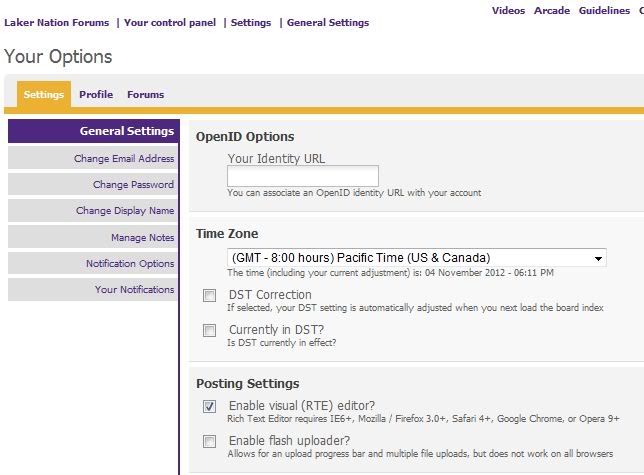
Task: Click the Rich Text Editor requirements note
Action: point(423,419)
